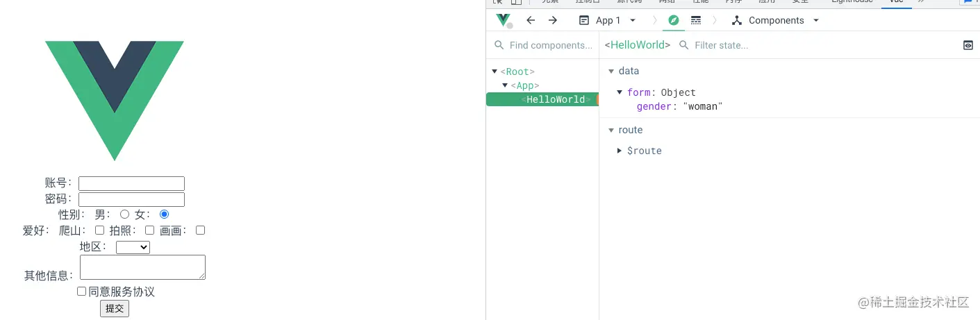Select the App component in tree
Screen dimensions: 980x320
(x=525, y=85)
